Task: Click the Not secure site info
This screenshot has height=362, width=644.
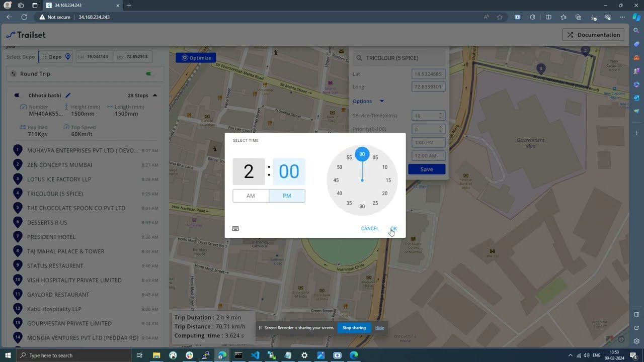Action: click(x=55, y=17)
